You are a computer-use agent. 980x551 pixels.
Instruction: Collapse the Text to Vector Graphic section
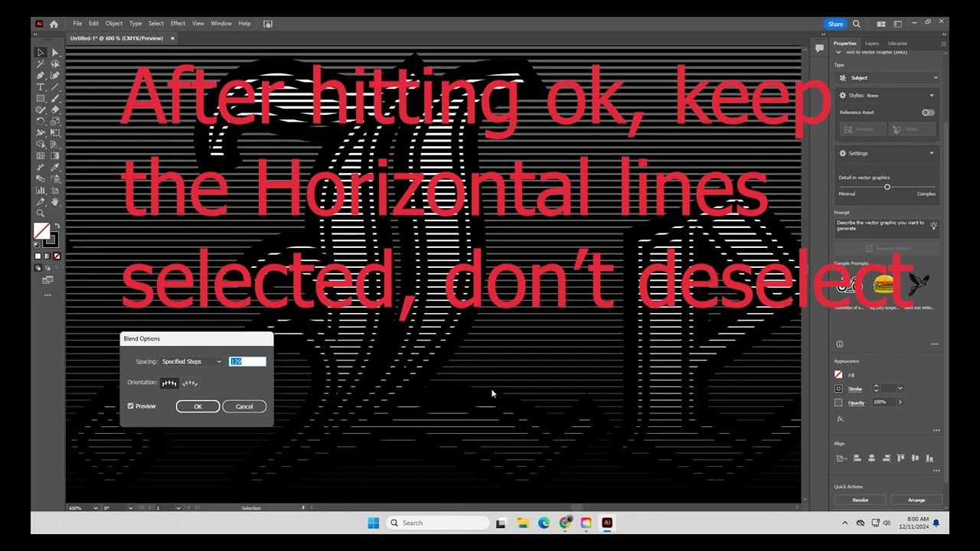(x=838, y=52)
